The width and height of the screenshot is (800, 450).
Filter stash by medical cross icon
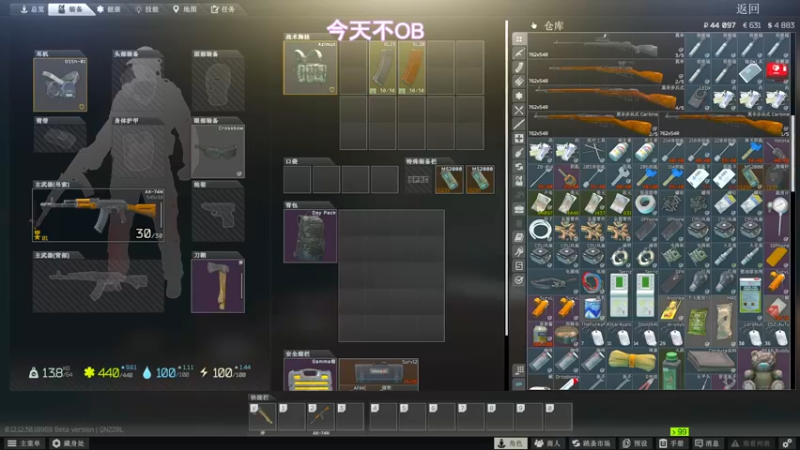click(519, 138)
